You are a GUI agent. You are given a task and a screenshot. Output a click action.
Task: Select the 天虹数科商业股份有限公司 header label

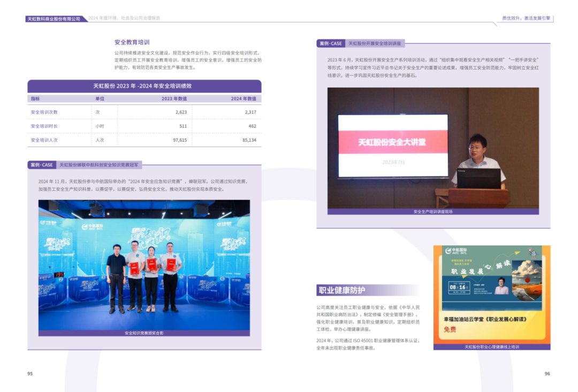[56, 19]
